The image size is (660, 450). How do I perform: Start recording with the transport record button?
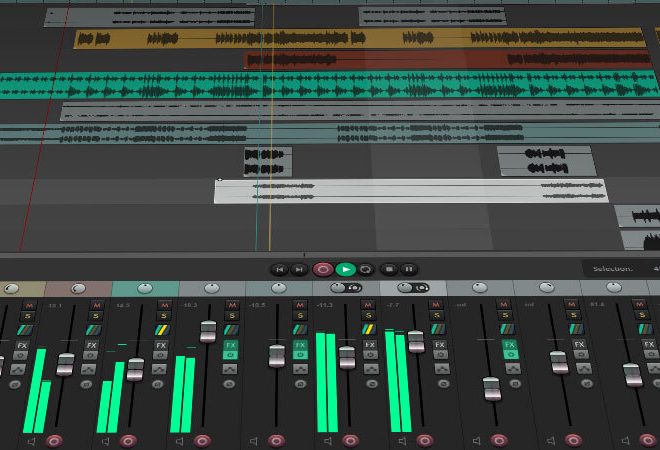point(323,269)
